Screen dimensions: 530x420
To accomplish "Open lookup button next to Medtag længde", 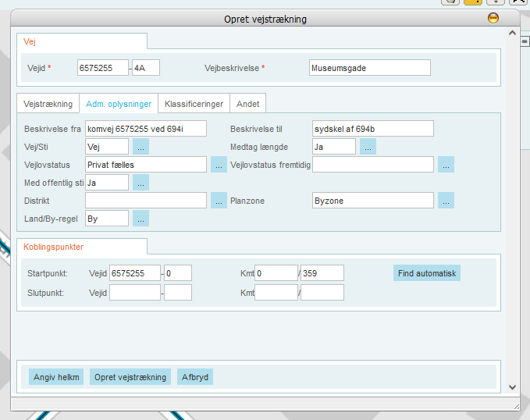I will (x=368, y=146).
